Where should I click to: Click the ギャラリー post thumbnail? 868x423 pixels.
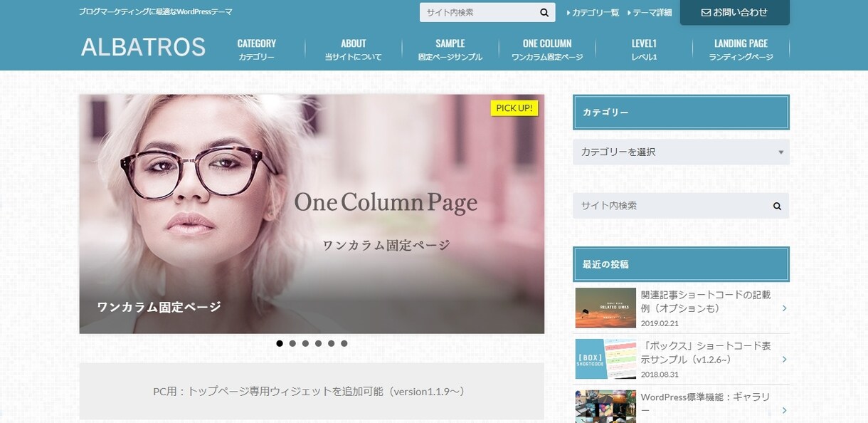(x=605, y=407)
